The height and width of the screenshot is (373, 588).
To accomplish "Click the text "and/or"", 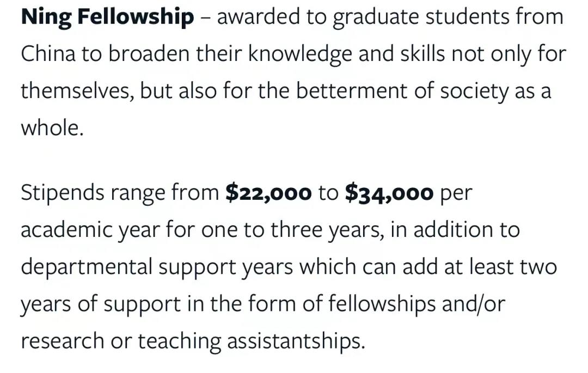I will click(x=474, y=304).
